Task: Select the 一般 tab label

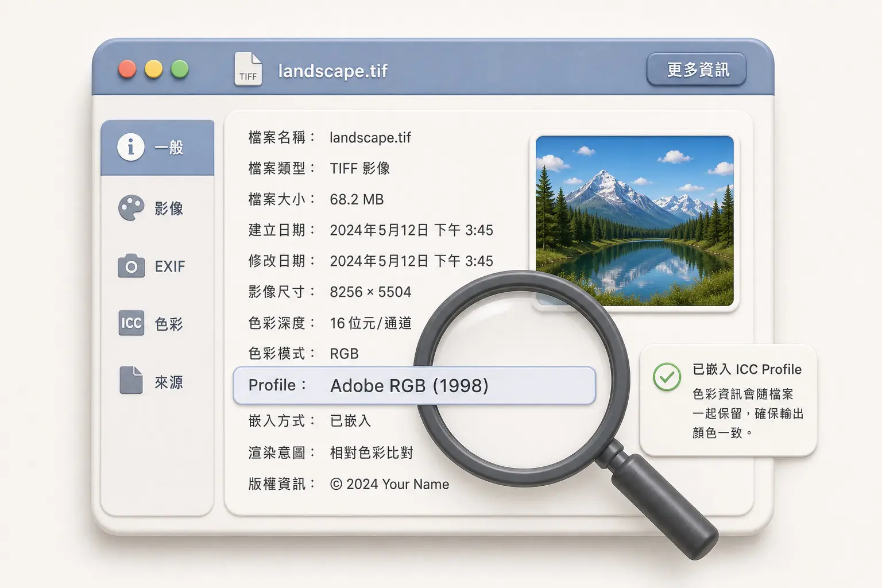Action: [169, 148]
